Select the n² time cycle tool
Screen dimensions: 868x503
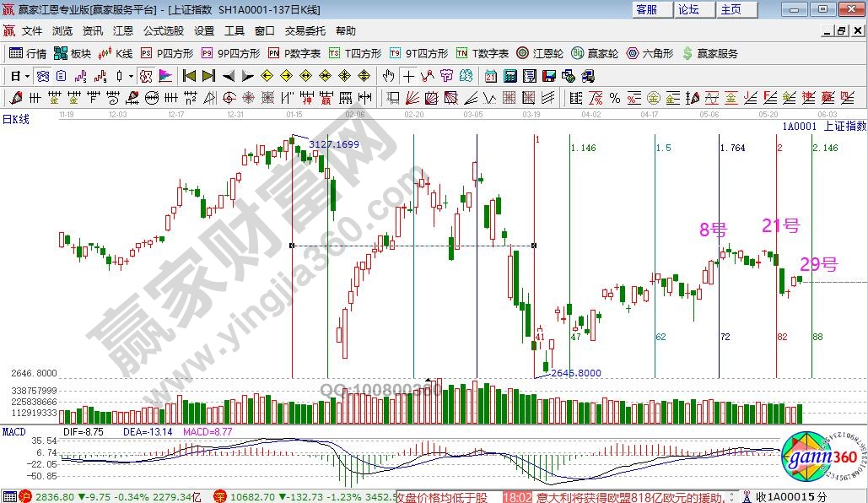coord(190,98)
